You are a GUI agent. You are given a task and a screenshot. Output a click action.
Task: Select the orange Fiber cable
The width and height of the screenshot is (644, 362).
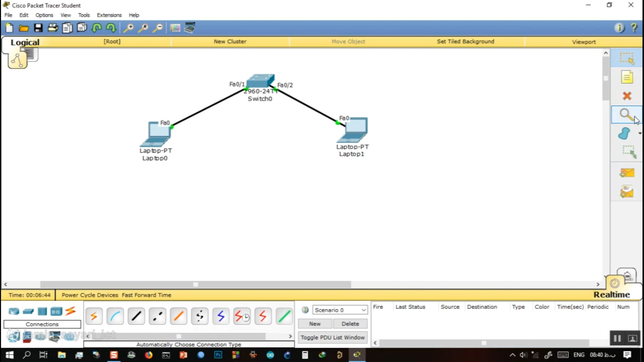(178, 316)
